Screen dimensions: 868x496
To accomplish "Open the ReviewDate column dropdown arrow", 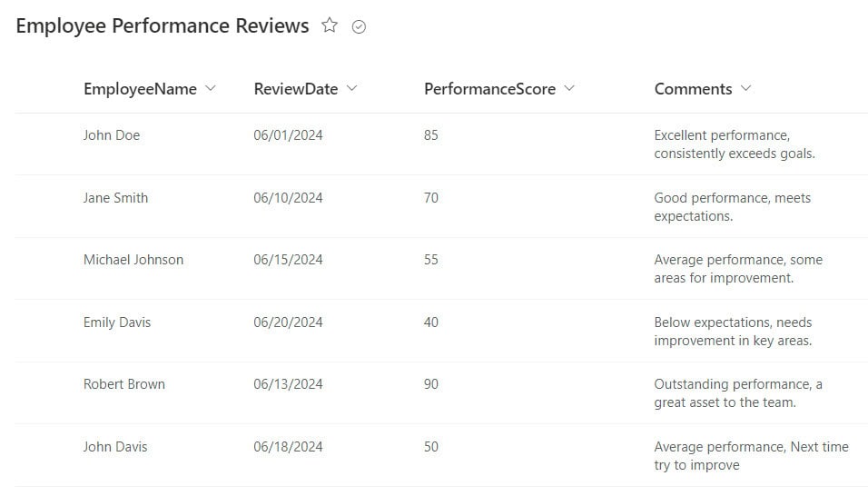I will [x=351, y=88].
